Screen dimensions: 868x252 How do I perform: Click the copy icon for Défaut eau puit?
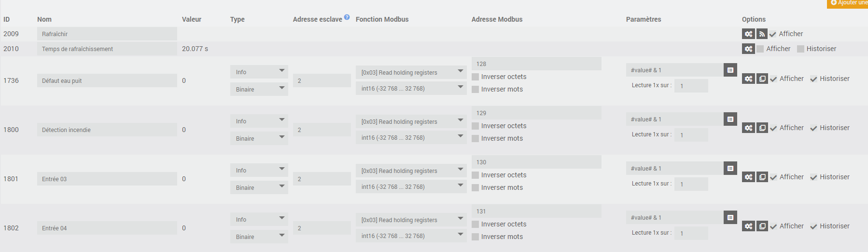[762, 79]
